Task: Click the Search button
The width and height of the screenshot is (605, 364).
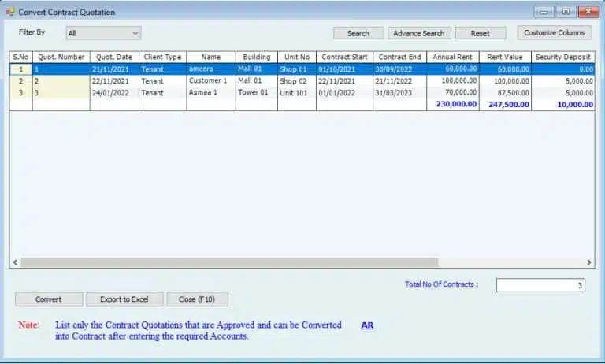Action: (358, 33)
